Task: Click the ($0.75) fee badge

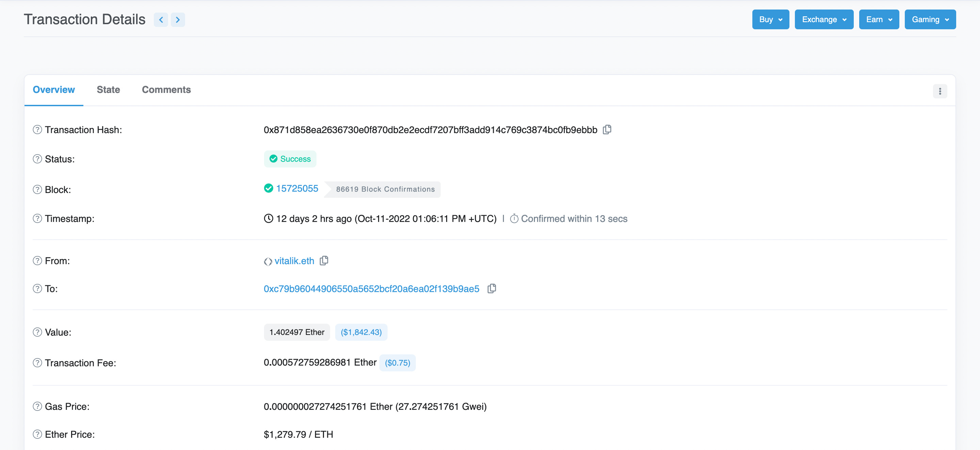Action: 397,363
